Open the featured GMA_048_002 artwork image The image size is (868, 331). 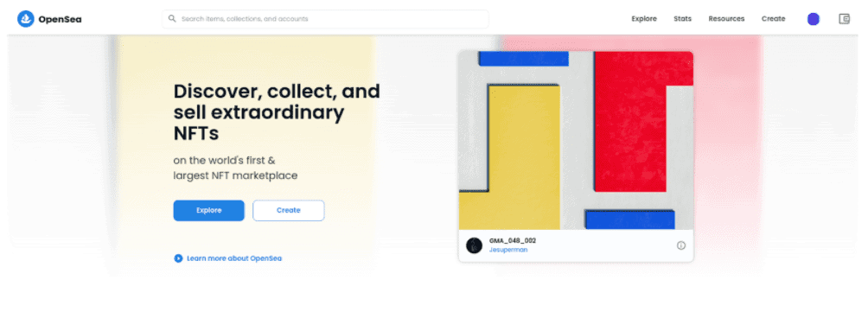576,140
